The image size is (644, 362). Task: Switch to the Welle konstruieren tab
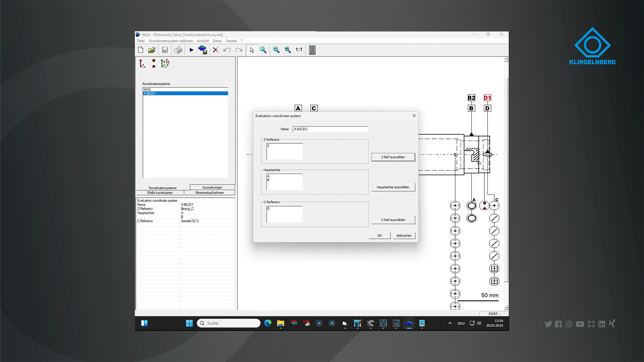[160, 193]
